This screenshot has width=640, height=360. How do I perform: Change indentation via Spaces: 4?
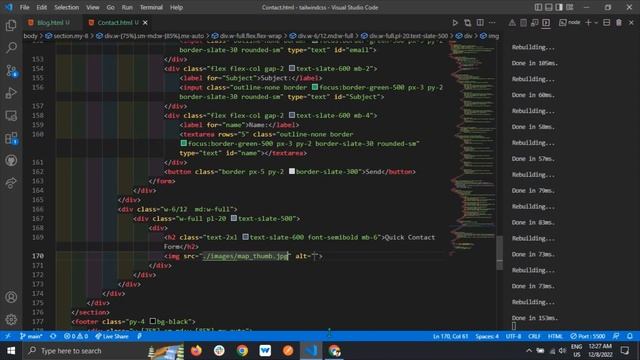(x=487, y=336)
